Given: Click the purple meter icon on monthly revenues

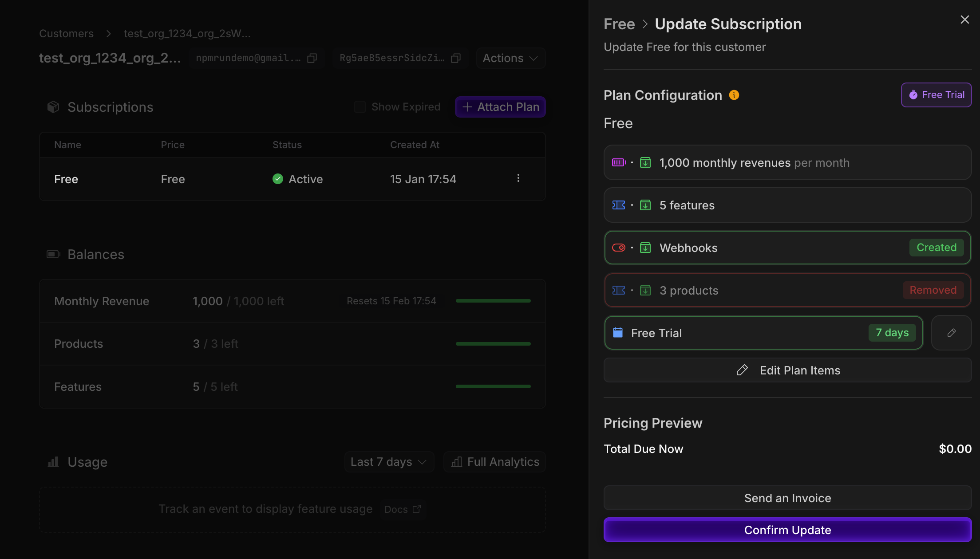Looking at the screenshot, I should (618, 162).
